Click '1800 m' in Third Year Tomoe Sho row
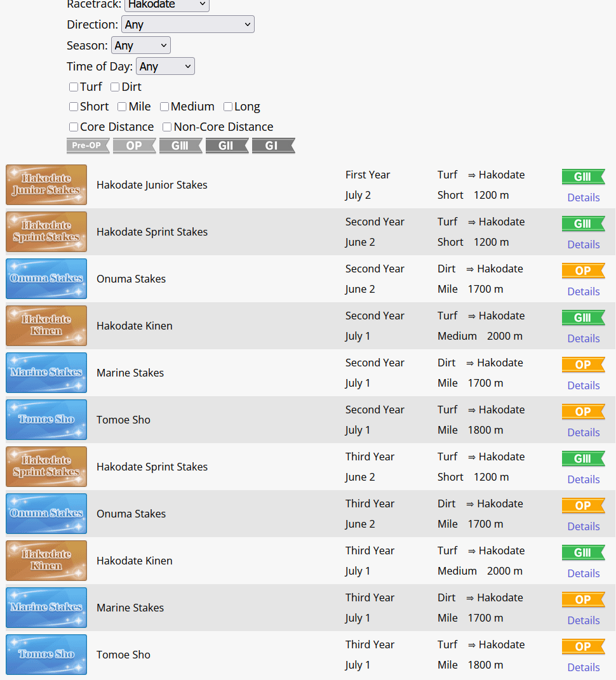 click(485, 665)
